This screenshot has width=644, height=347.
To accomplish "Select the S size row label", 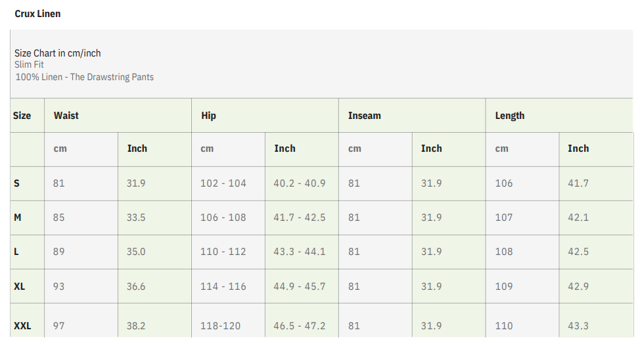I will [x=17, y=183].
